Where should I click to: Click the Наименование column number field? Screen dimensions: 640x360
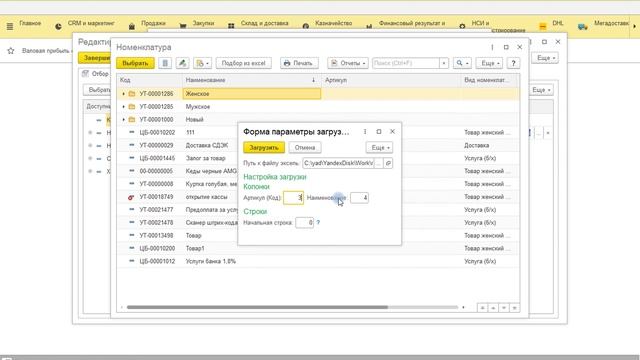coord(359,198)
